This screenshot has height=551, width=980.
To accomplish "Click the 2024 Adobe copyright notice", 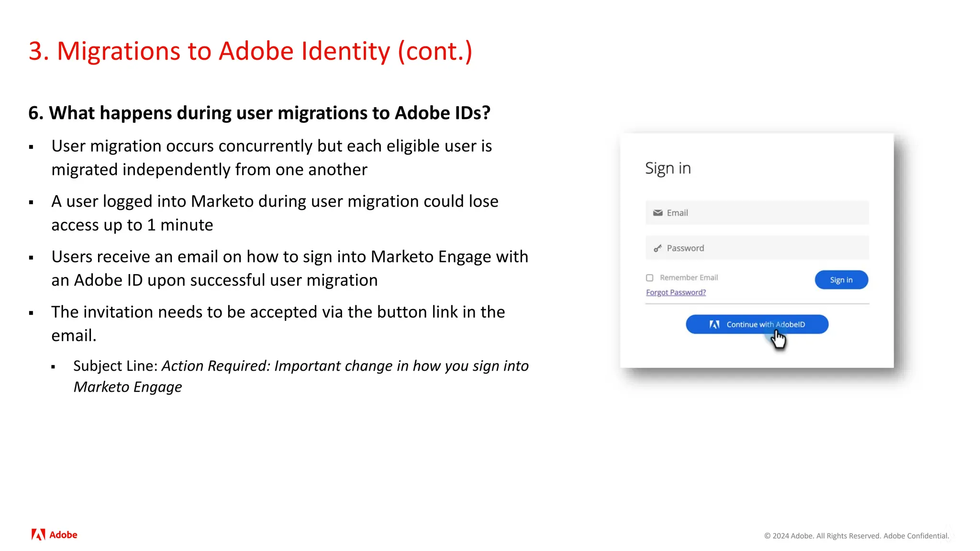I will [x=857, y=536].
